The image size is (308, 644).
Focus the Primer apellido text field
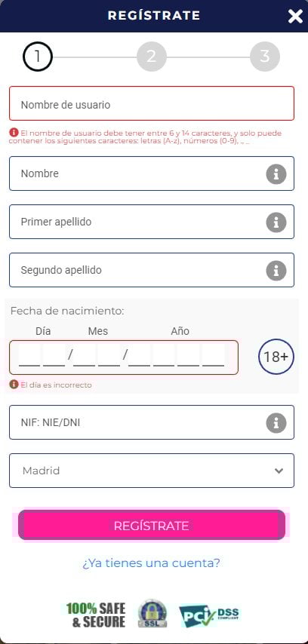click(152, 222)
